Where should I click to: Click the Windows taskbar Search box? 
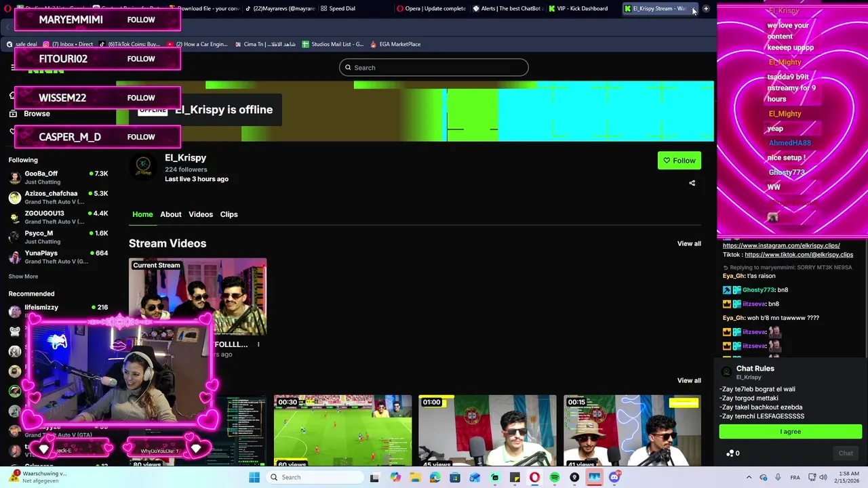[315, 477]
